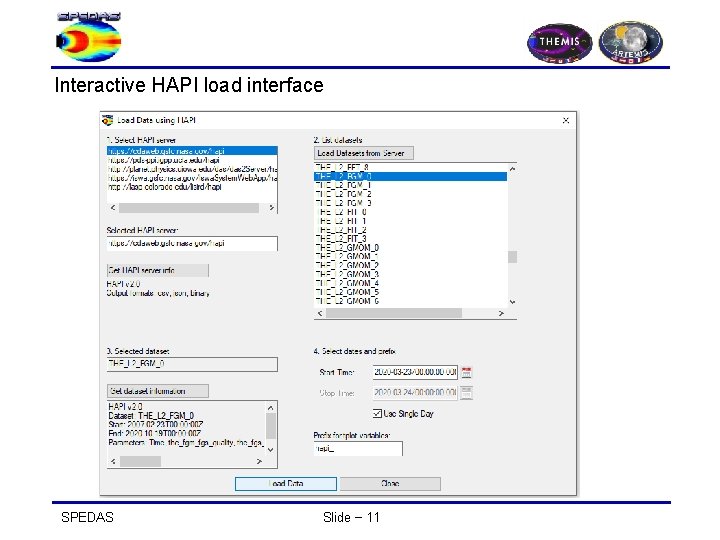720x540 pixels.
Task: Select dataset THE_L2_GMOM_5
Action: 411,292
